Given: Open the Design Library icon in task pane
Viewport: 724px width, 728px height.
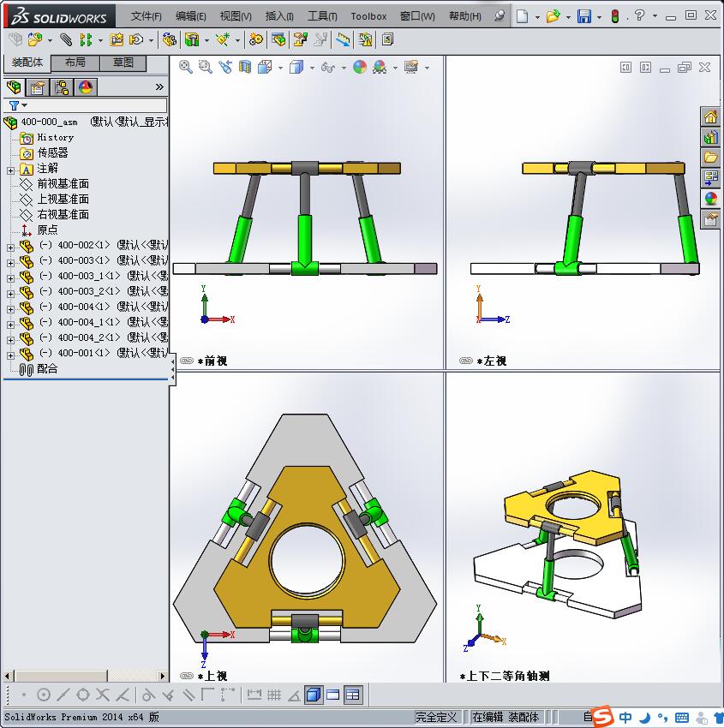Looking at the screenshot, I should [x=710, y=137].
